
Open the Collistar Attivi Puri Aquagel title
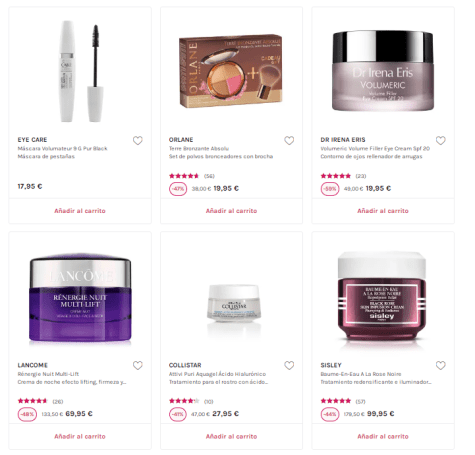coord(217,374)
